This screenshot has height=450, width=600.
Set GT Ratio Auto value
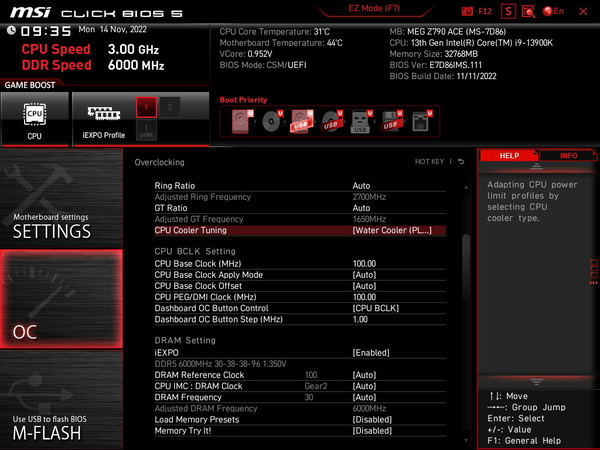click(361, 208)
